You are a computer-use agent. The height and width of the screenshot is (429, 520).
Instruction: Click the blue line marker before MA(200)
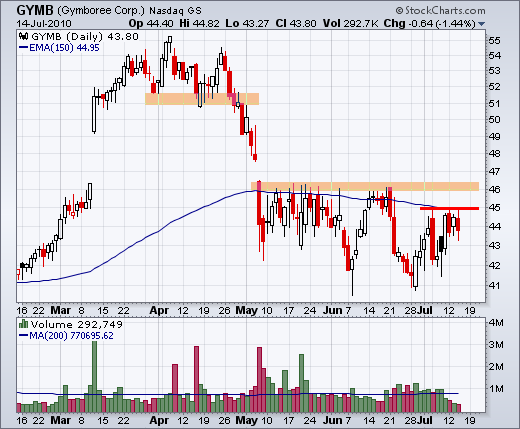[23, 335]
